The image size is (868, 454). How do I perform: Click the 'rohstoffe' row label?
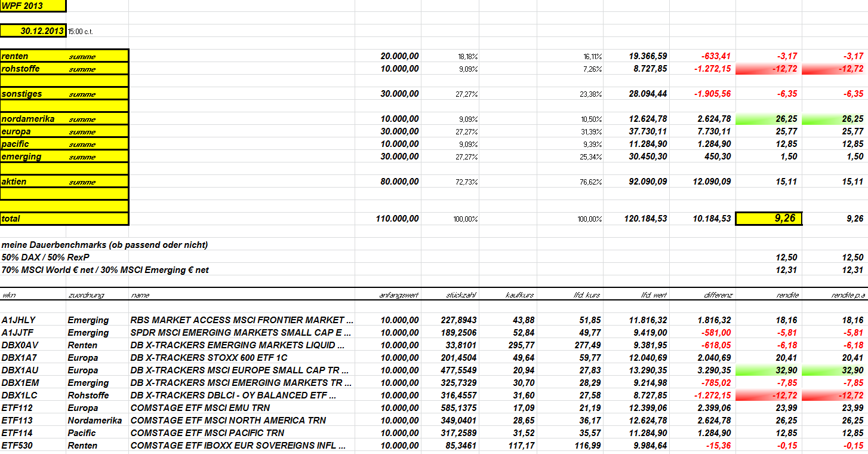(21, 69)
